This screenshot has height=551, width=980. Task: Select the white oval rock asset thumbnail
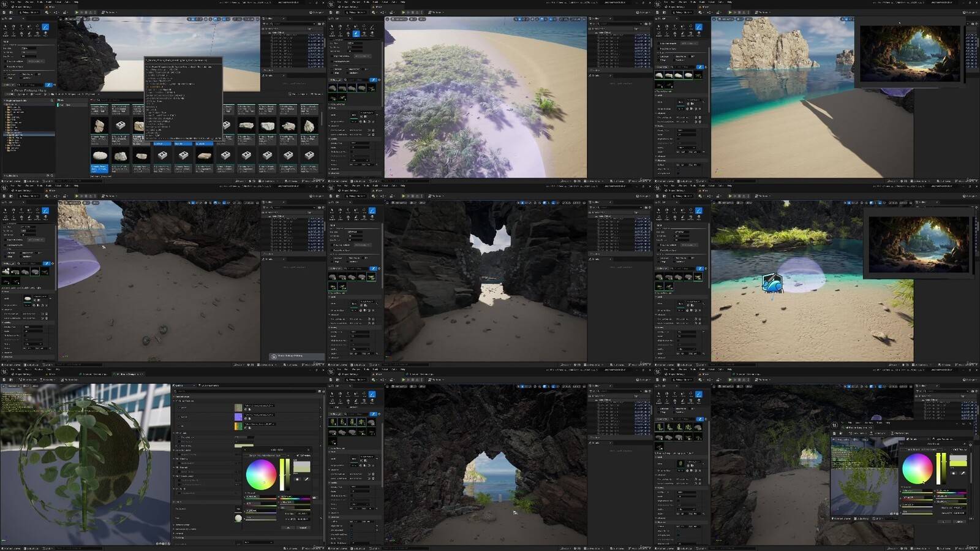point(99,155)
